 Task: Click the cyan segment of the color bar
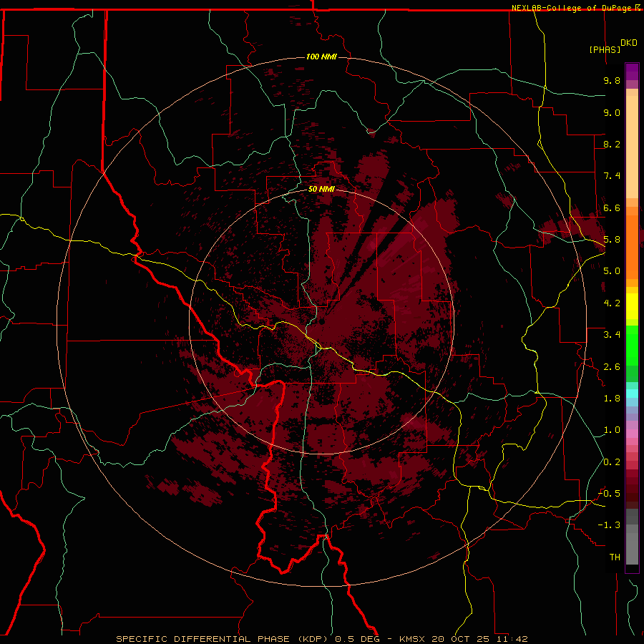click(x=632, y=394)
